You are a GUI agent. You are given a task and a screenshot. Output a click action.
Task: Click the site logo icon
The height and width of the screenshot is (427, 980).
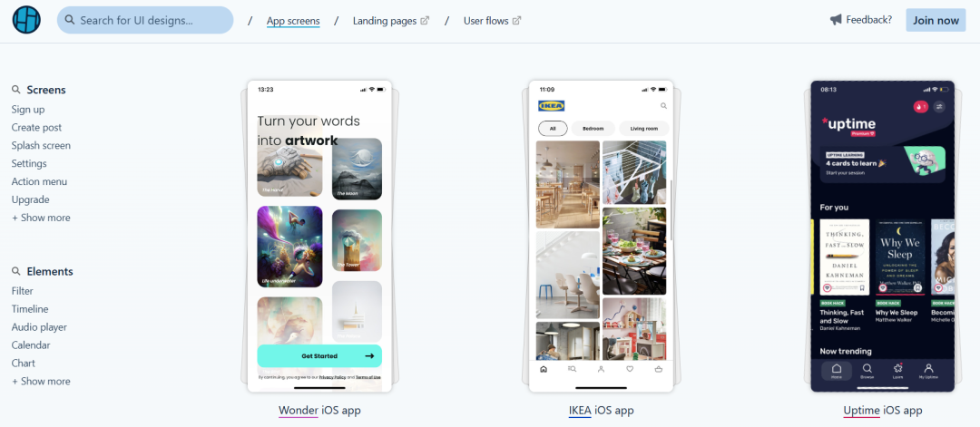[26, 20]
